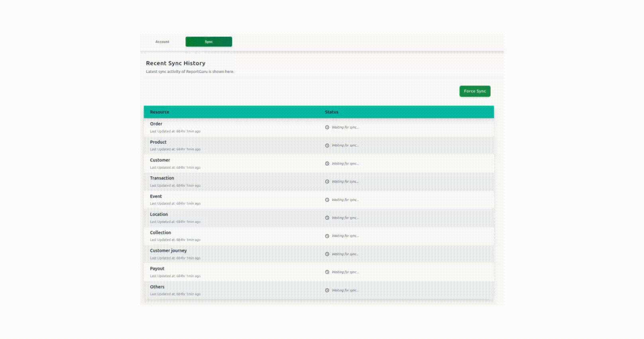Click the clock icon in Order row
644x339 pixels.
coord(327,127)
